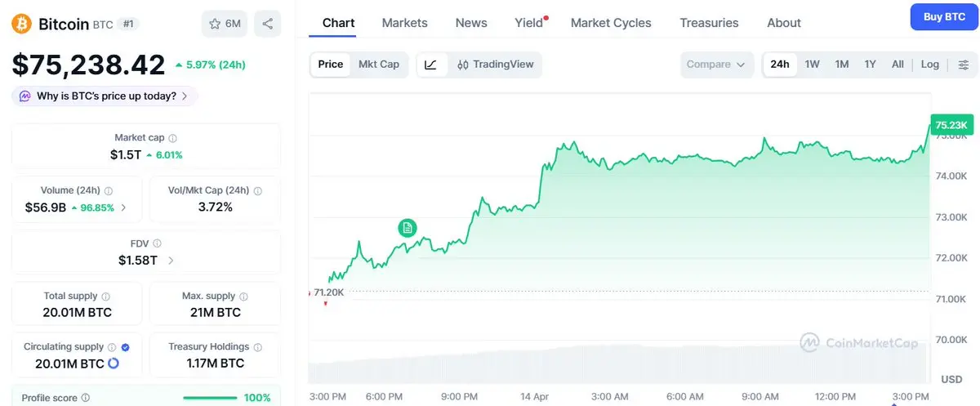Expand FDV details chevron
Image resolution: width=980 pixels, height=406 pixels.
[171, 261]
